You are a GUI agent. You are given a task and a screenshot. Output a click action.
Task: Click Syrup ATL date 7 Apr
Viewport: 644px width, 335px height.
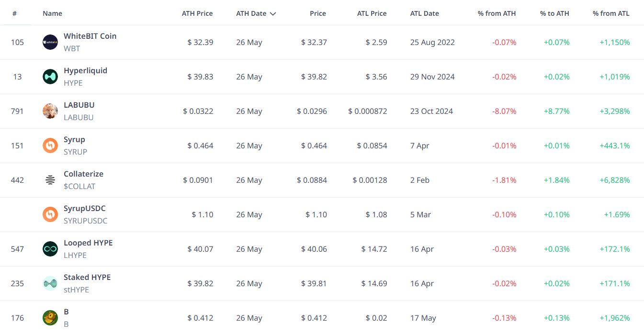point(420,145)
